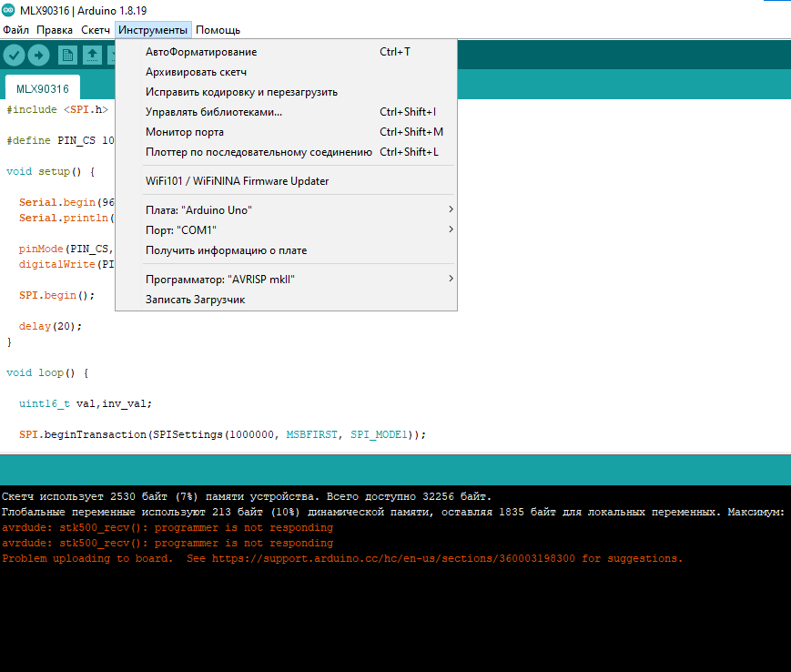Screen dimensions: 791x672
Task: Click the first avrdude error line in console
Action: pyautogui.click(x=167, y=528)
